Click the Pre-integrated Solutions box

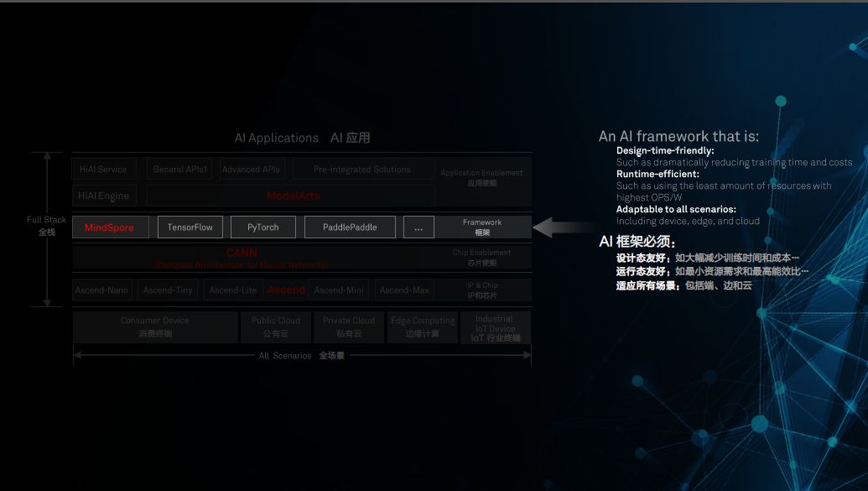(362, 169)
